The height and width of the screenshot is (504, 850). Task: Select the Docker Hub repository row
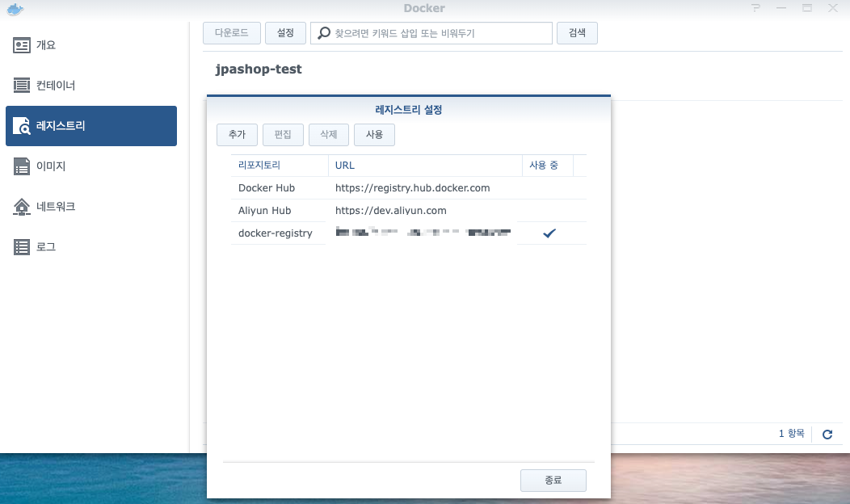click(409, 188)
